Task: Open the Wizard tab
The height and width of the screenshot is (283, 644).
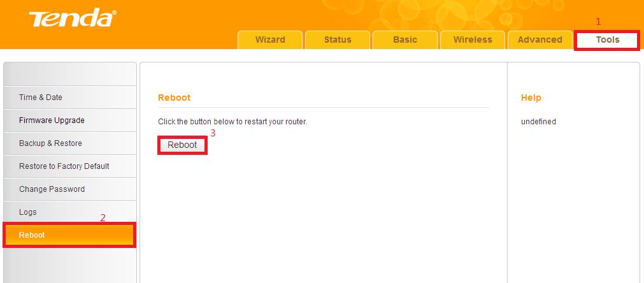Action: click(x=270, y=40)
